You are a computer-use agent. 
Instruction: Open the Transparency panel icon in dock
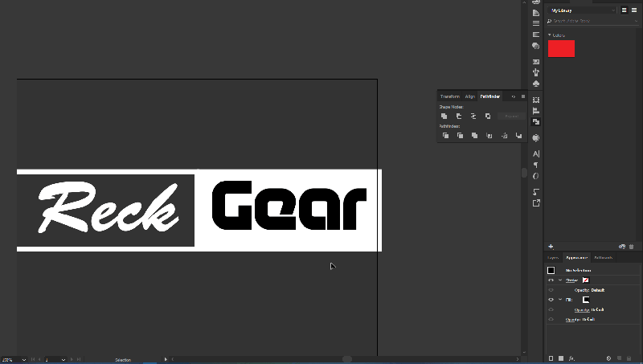536,46
